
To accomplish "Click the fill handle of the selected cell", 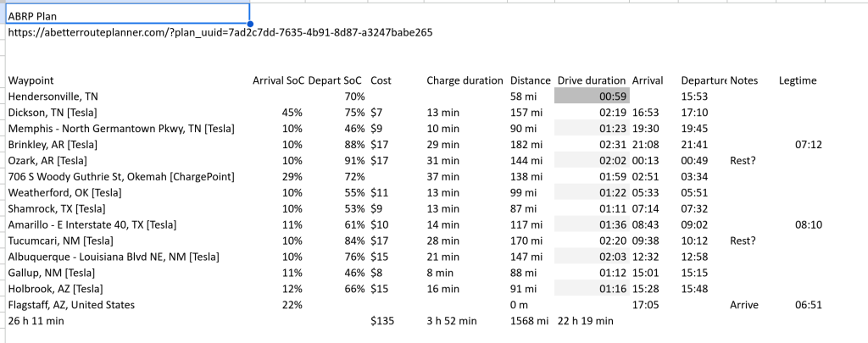I will (x=250, y=25).
